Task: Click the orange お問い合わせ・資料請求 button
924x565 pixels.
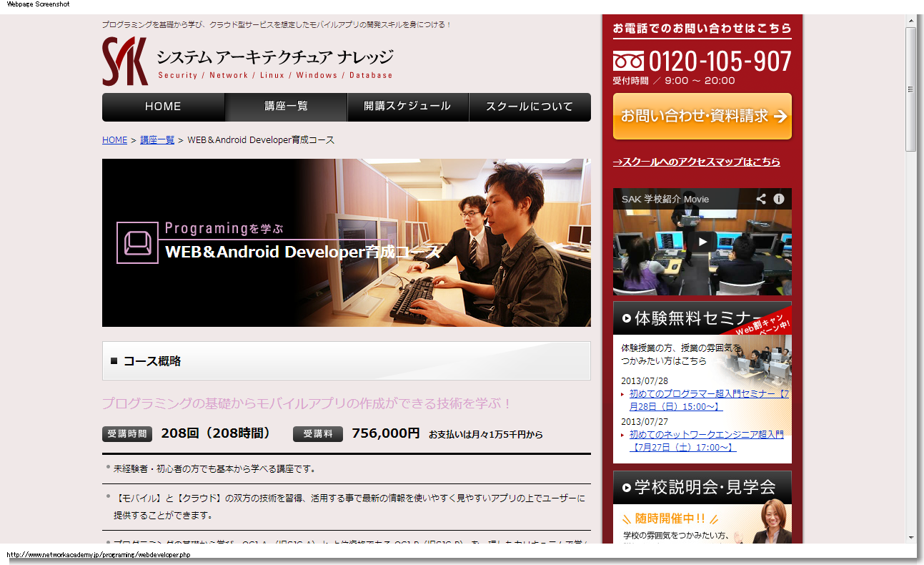Action: point(702,116)
